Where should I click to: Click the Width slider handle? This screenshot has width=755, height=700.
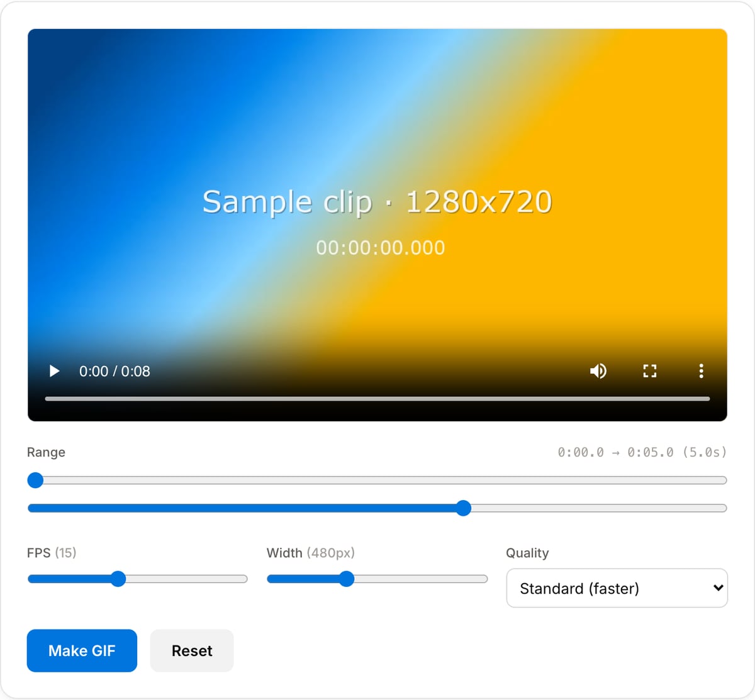point(347,579)
